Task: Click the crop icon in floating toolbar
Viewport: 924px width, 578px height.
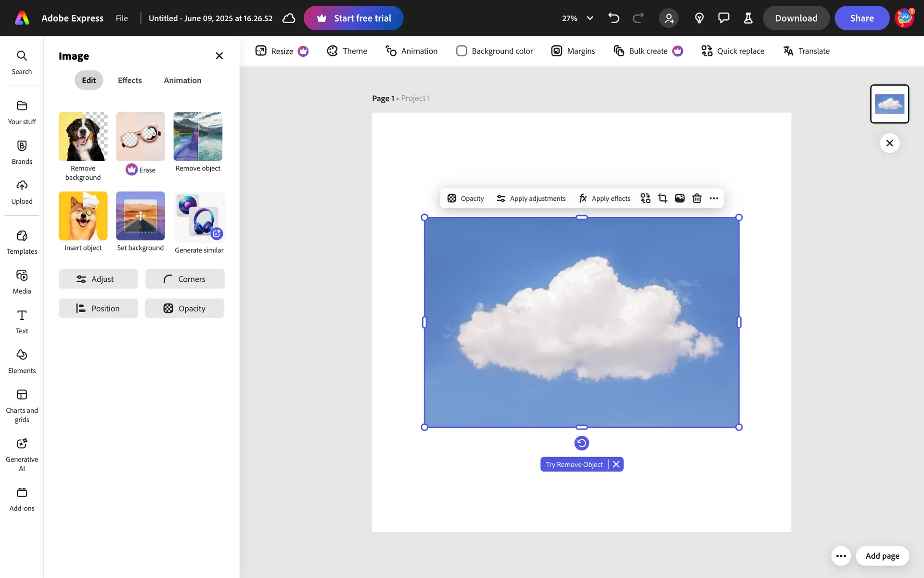Action: pos(663,198)
